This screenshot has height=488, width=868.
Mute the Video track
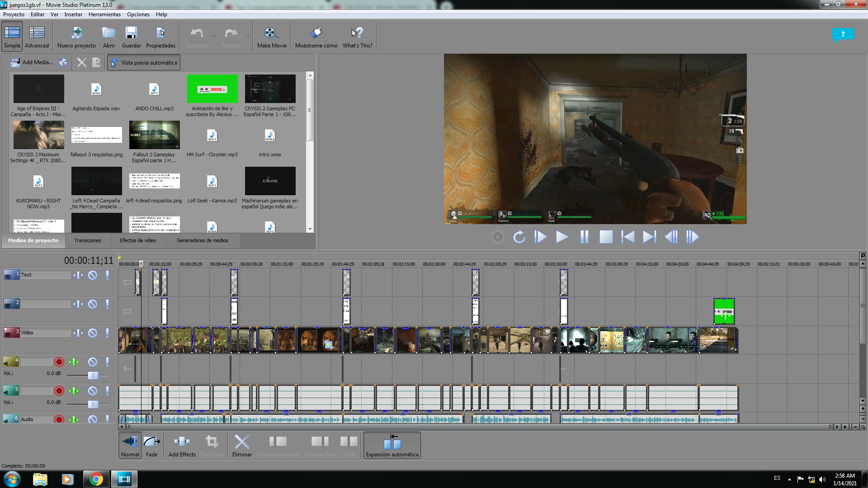pos(93,333)
